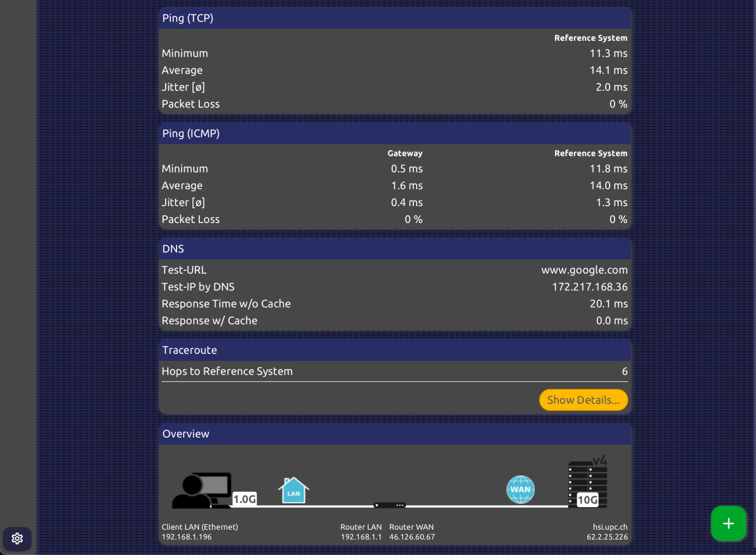
Task: Click the hsi.upc.ch server hostname
Action: [x=610, y=527]
